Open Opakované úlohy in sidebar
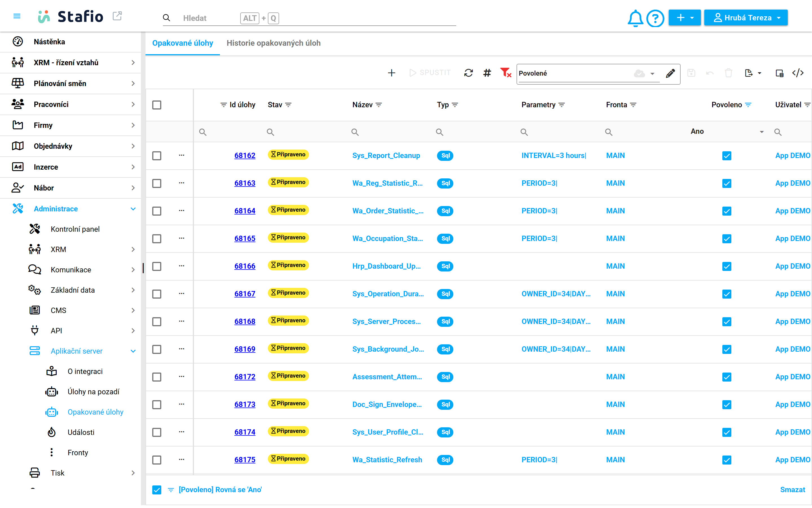This screenshot has width=812, height=508. 95,412
